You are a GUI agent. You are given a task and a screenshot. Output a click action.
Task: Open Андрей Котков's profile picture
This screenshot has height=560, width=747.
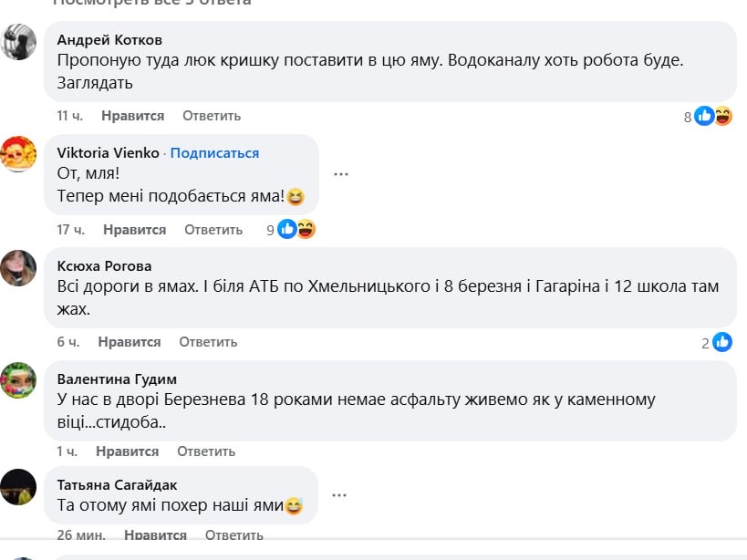point(19,43)
